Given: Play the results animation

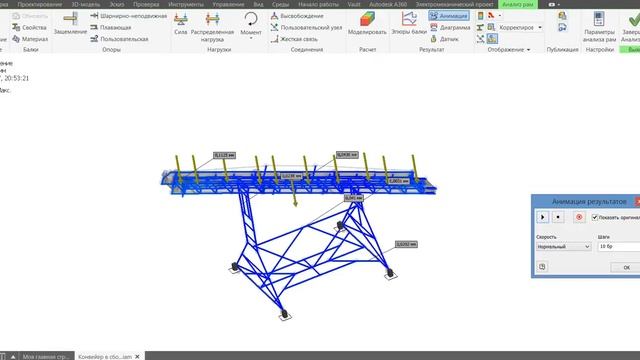Looking at the screenshot, I should point(542,217).
